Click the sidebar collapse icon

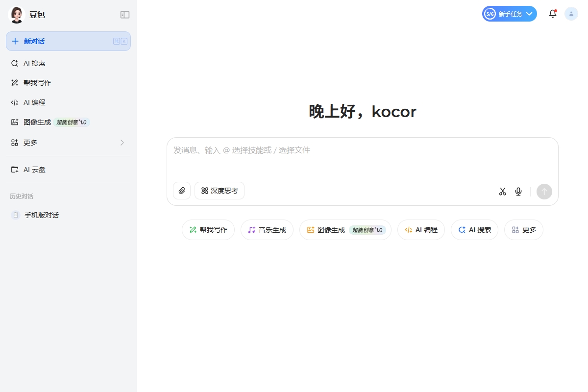pyautogui.click(x=125, y=15)
